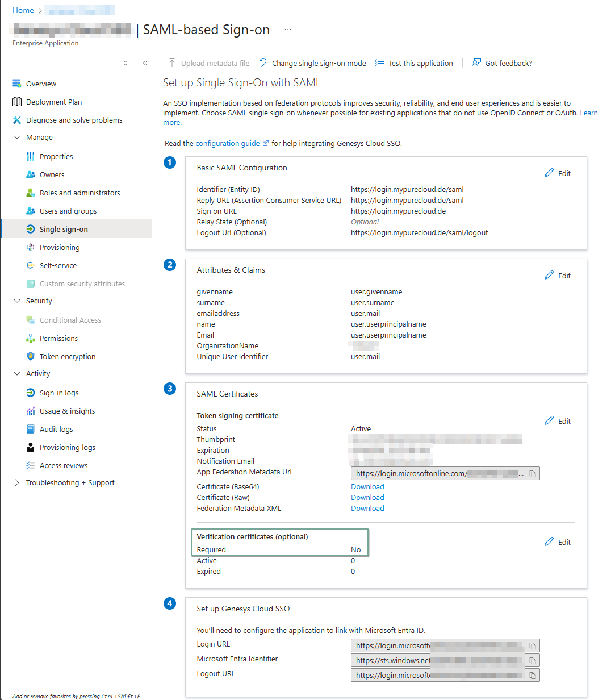This screenshot has width=611, height=700.
Task: Collapse the sidebar with double chevron
Action: pyautogui.click(x=145, y=63)
